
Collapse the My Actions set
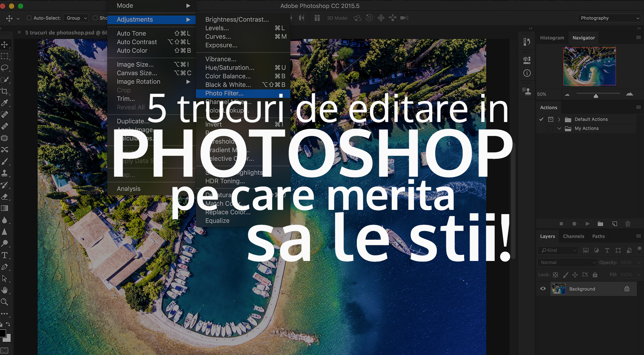pos(559,129)
